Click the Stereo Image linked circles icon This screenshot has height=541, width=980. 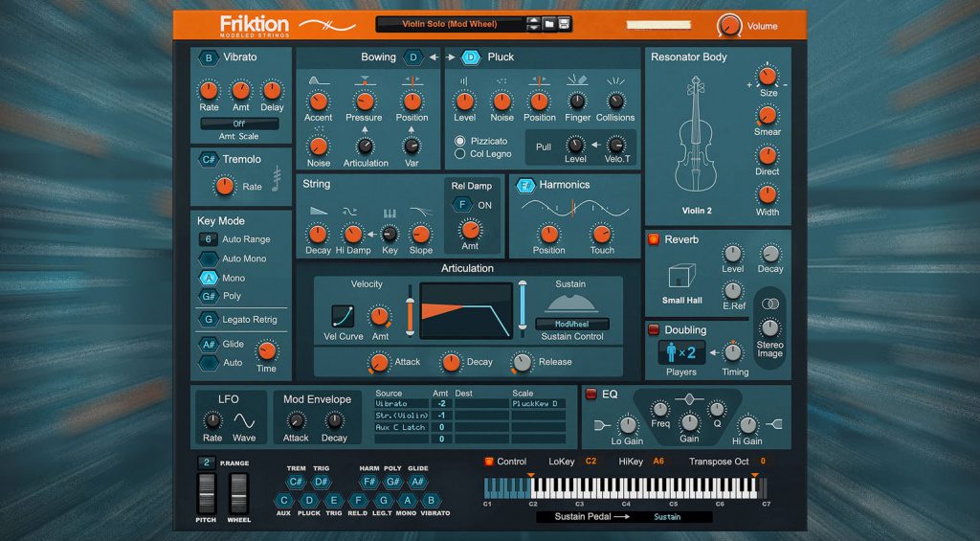point(770,304)
